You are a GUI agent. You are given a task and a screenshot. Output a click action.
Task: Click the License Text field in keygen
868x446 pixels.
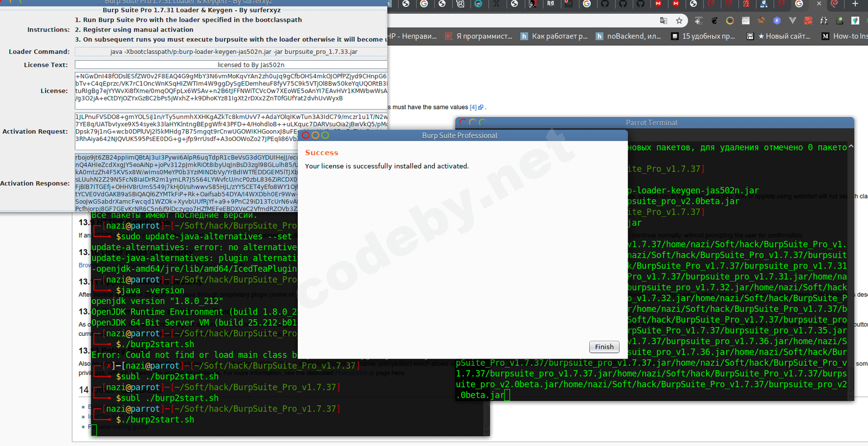point(231,65)
